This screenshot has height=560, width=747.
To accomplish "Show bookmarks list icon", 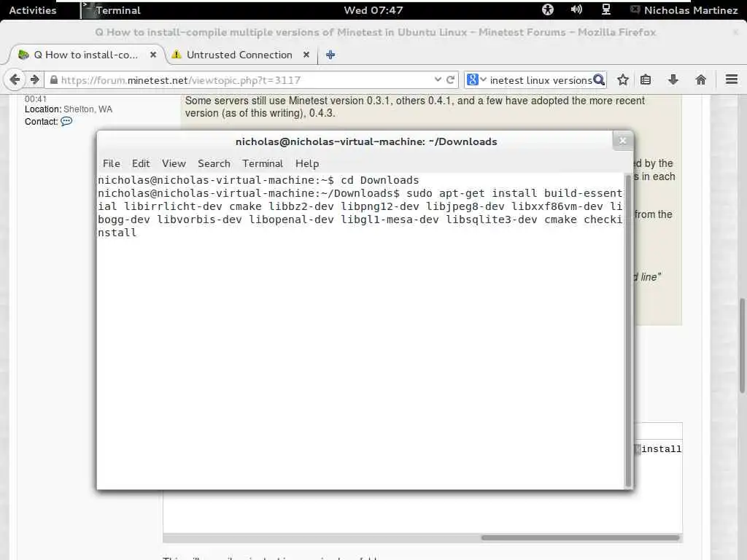I will click(646, 79).
